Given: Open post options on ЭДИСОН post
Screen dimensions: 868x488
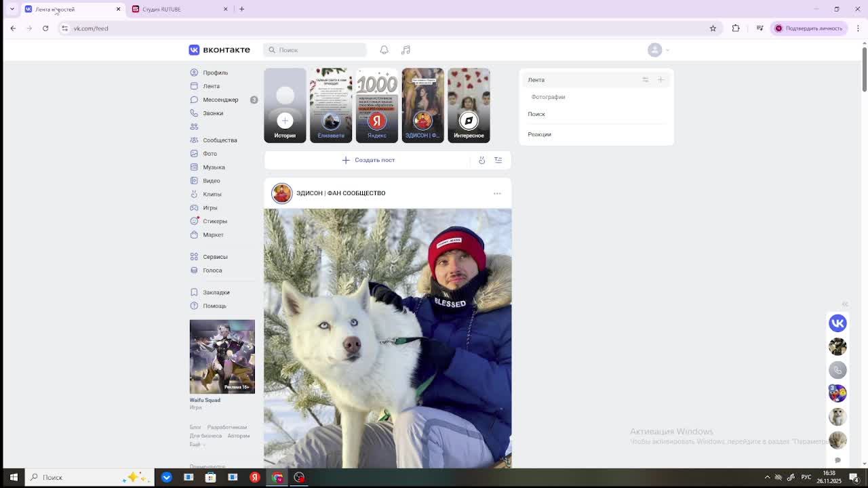Looking at the screenshot, I should click(497, 194).
